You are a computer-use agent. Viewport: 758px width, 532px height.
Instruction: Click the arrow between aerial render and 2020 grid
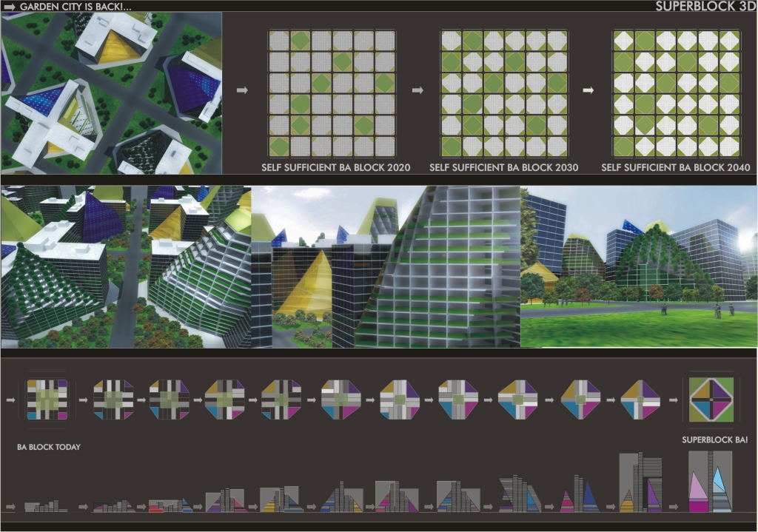click(x=242, y=90)
